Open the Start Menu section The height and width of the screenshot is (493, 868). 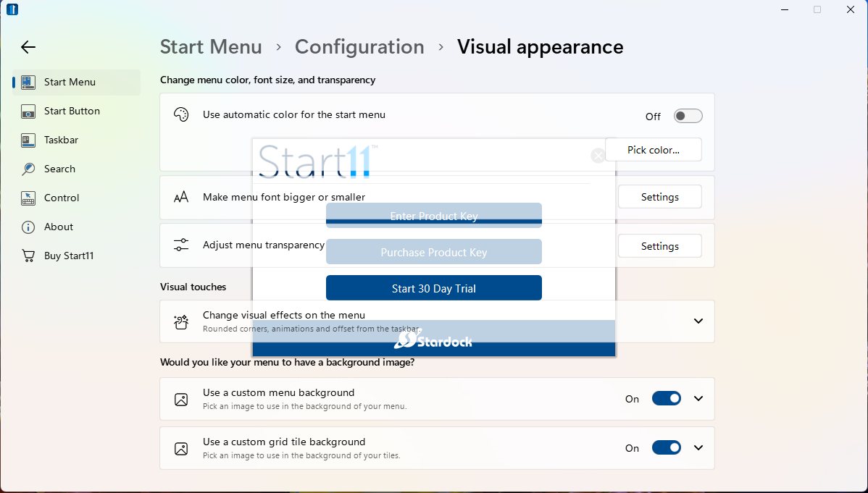pos(76,82)
